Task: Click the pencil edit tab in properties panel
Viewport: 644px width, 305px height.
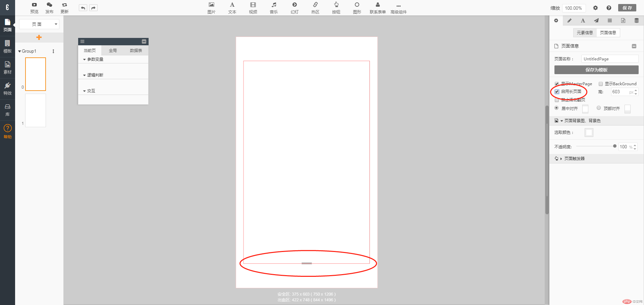Action: [569, 20]
